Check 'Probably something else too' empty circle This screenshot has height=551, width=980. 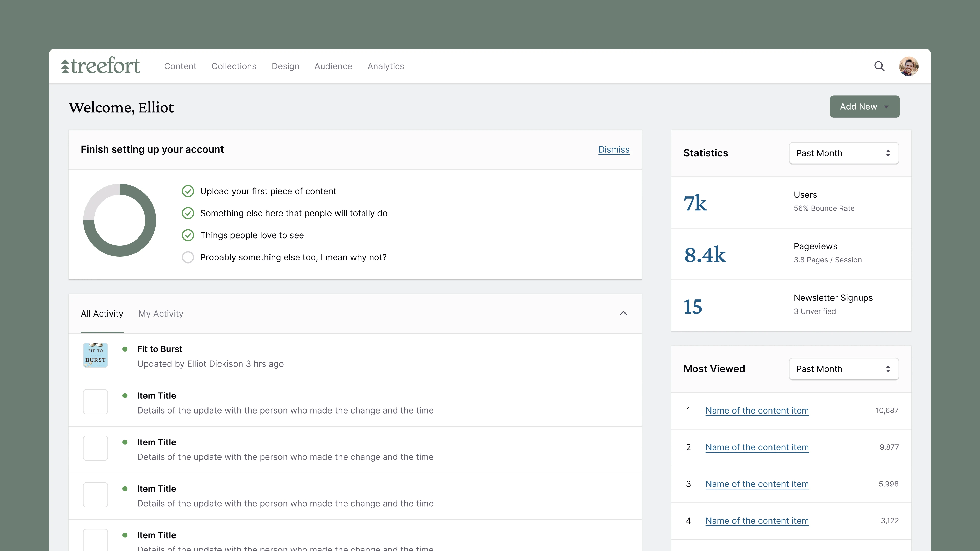188,257
